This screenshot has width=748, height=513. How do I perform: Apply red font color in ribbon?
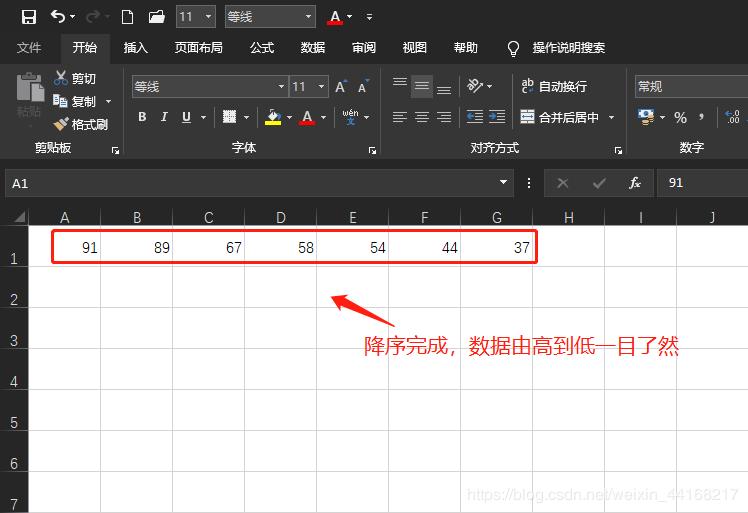pos(307,117)
